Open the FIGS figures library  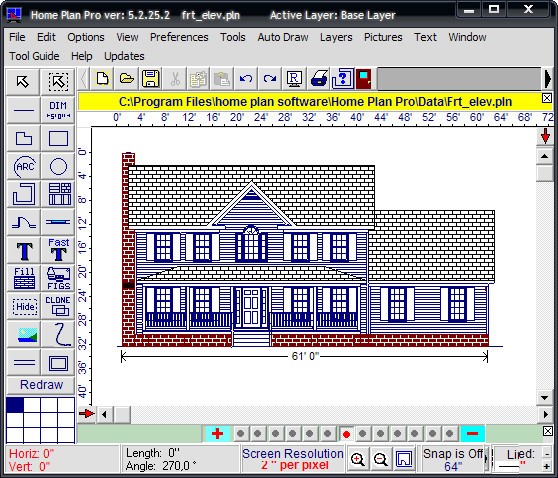(x=58, y=279)
